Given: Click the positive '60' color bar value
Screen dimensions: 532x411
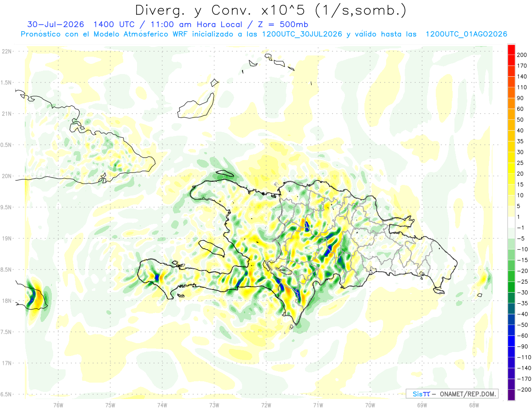Looking at the screenshot, I should 520,109.
